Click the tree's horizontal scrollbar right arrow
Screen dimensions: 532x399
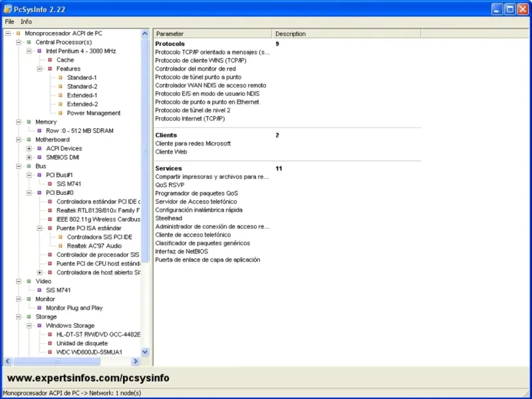(x=136, y=361)
